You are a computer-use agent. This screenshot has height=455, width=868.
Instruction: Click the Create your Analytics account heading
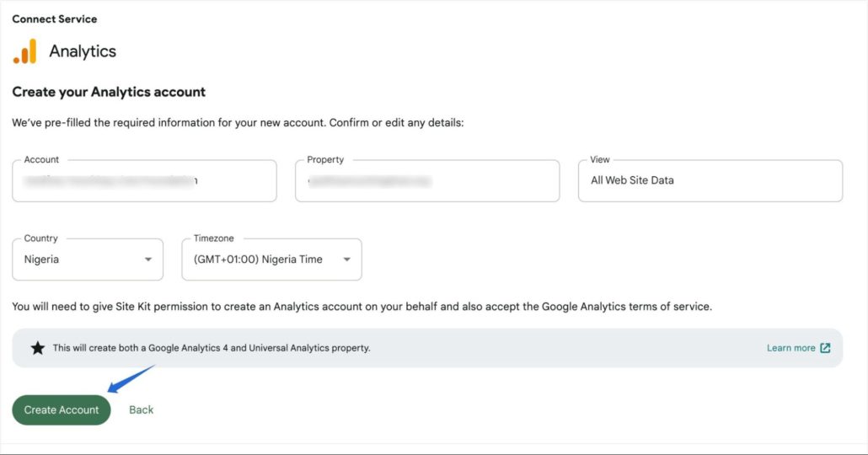point(109,92)
